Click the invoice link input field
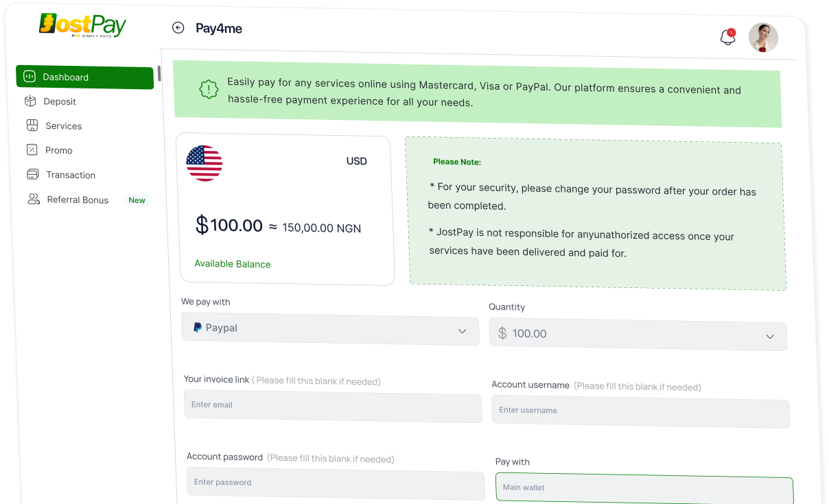 pos(333,407)
